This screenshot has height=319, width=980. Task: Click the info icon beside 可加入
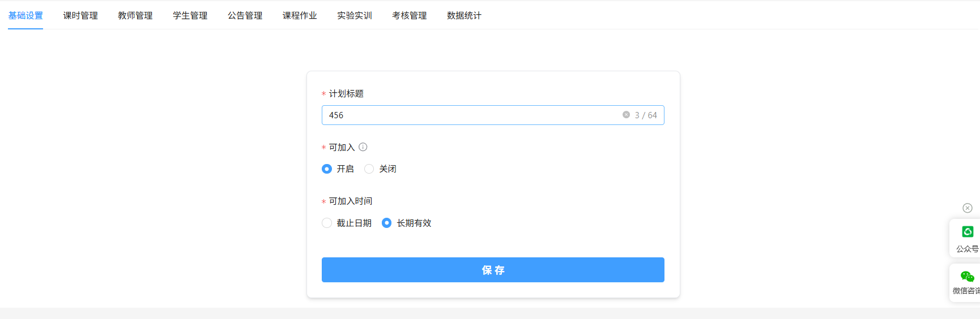(363, 147)
